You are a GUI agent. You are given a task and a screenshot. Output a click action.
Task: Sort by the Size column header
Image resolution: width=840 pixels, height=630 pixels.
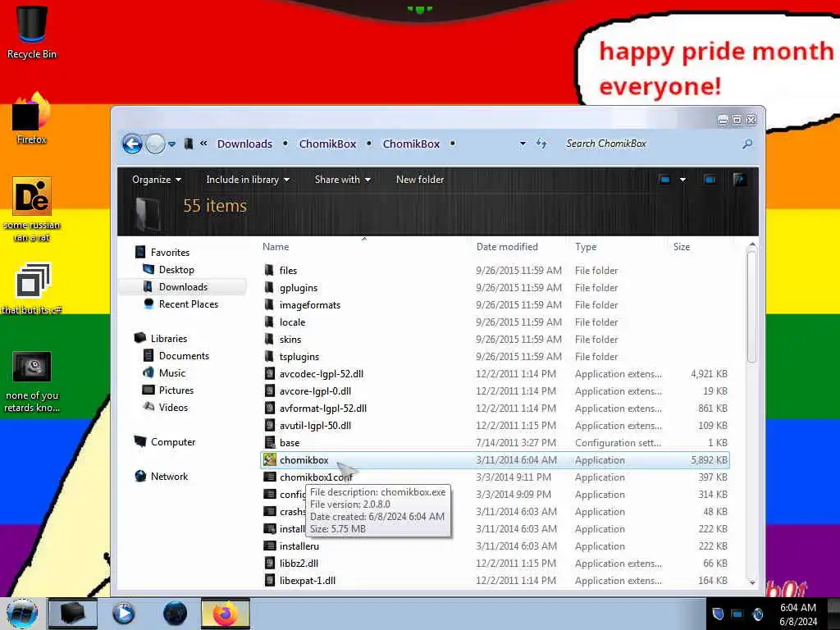point(682,246)
